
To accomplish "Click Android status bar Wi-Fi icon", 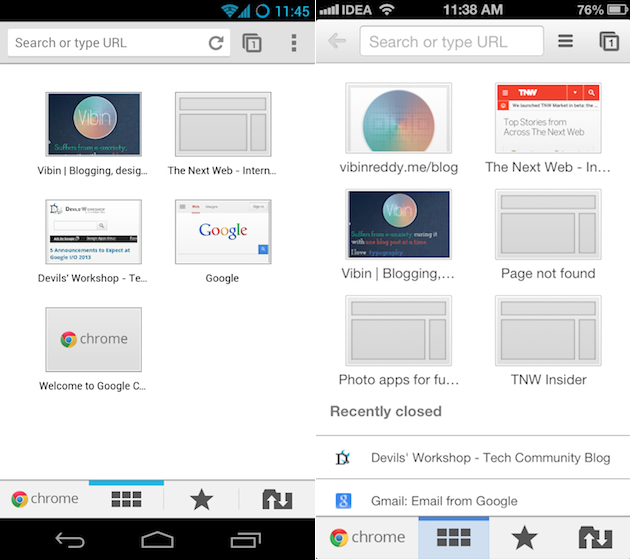I will (229, 11).
